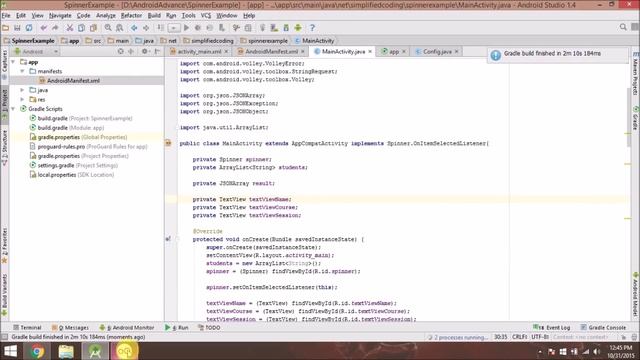
Task: Paste using the toolbar paste icon
Action: [93, 28]
